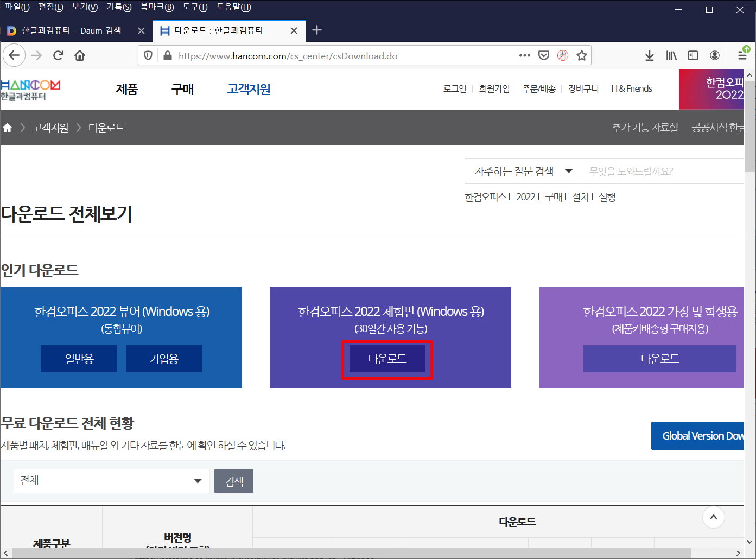Save page to Pocket

544,55
